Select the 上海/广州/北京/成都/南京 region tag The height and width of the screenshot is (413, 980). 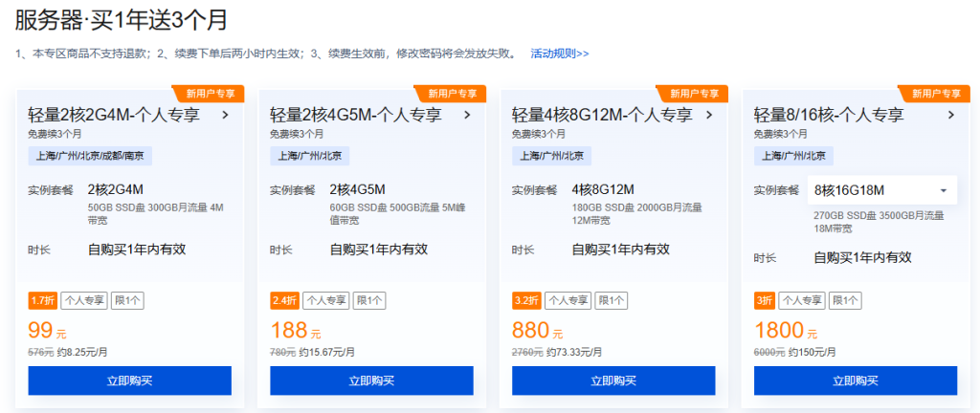(91, 156)
